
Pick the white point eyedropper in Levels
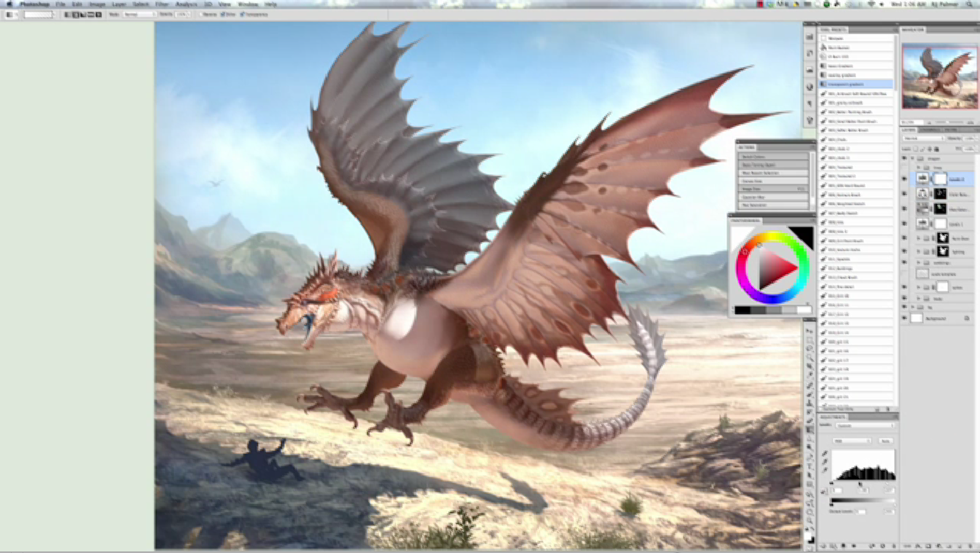825,471
